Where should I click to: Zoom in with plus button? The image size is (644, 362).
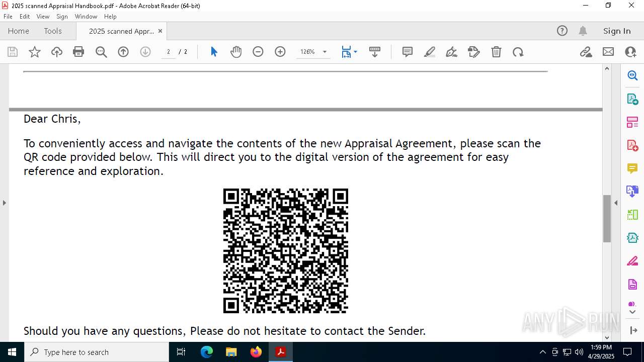[280, 52]
